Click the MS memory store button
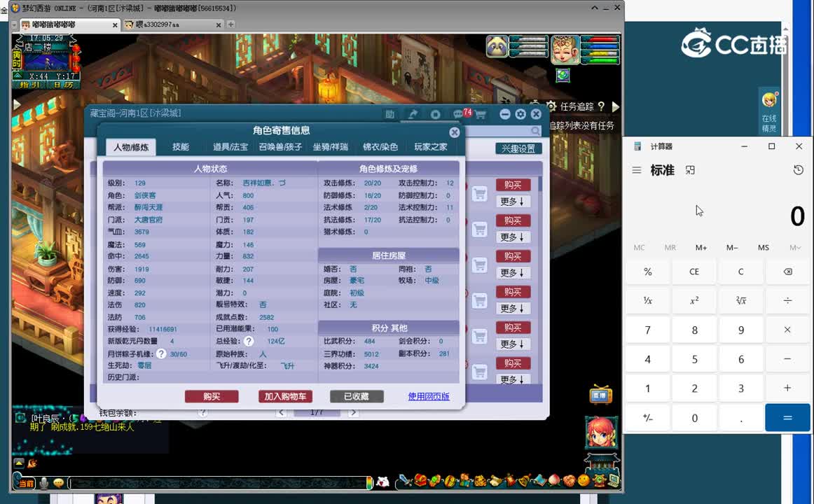Image resolution: width=814 pixels, height=504 pixels. coord(763,248)
